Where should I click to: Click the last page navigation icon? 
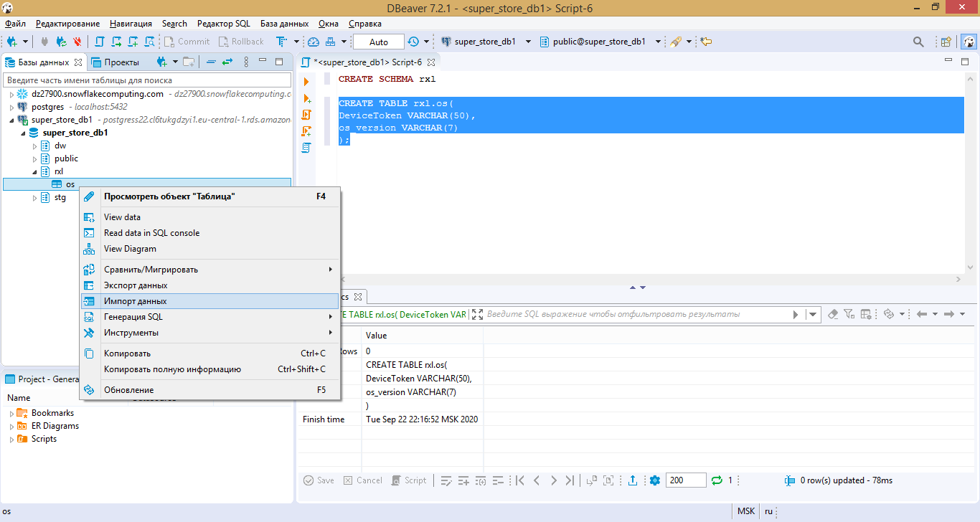click(570, 480)
